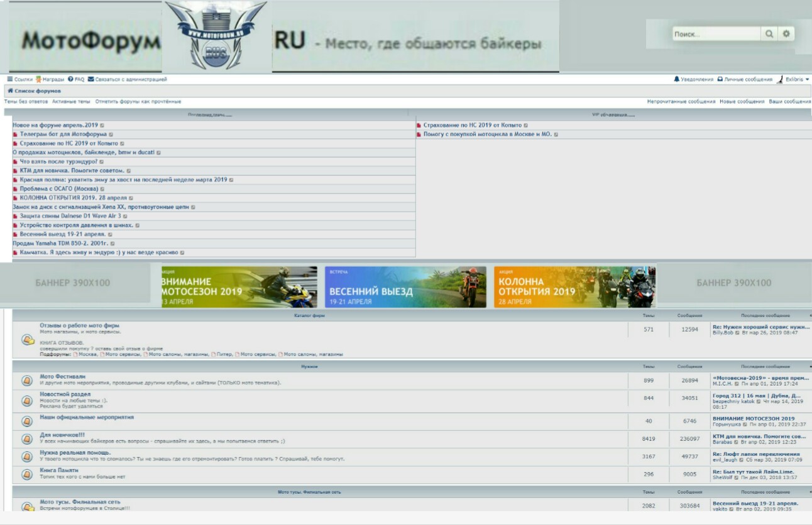The image size is (812, 525).
Task: Click the Награды trophy icon
Action: (x=38, y=80)
